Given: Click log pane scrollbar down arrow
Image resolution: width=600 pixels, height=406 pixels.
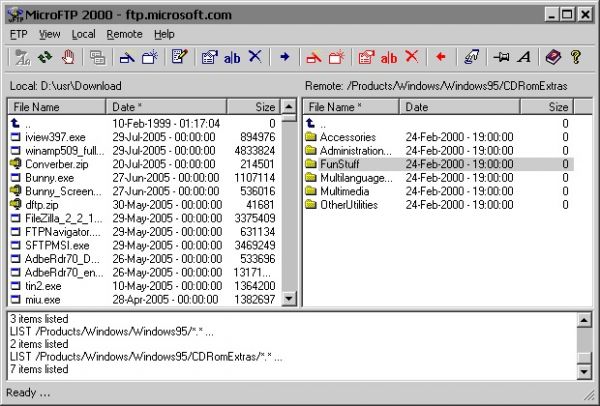Looking at the screenshot, I should tap(584, 371).
